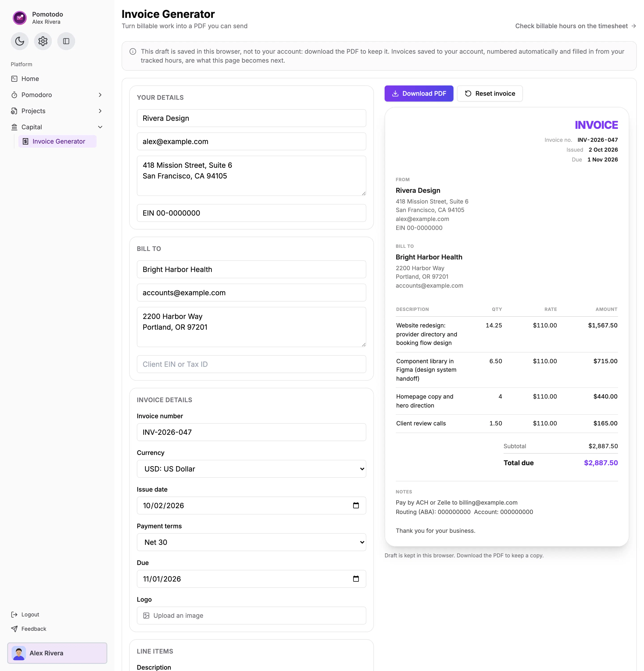644x671 pixels.
Task: Collapse the Capital menu chevron
Action: [100, 127]
